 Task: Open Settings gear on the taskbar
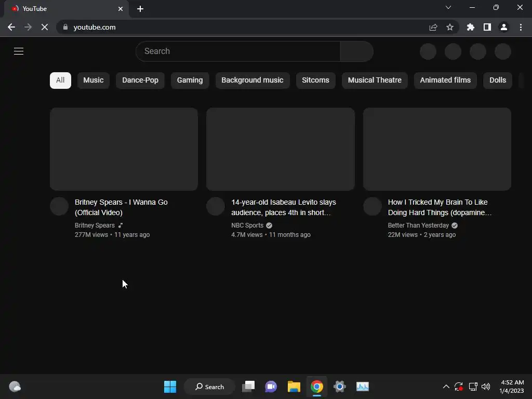[x=340, y=387]
